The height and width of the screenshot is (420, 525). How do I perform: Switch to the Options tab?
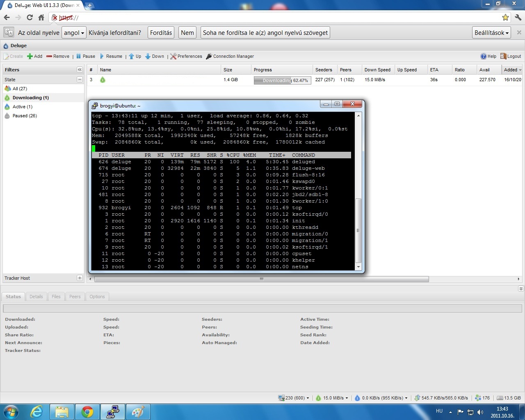click(x=97, y=297)
